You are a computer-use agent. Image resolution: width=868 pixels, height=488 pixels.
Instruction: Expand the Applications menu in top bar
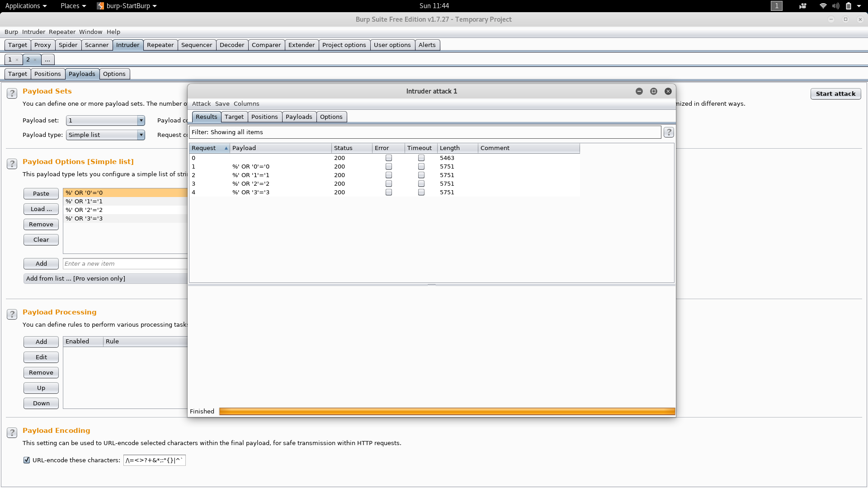tap(26, 6)
